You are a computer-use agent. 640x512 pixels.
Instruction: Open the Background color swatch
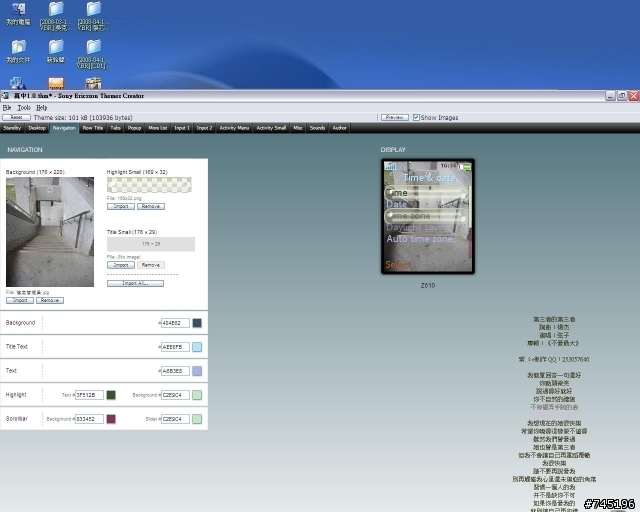pyautogui.click(x=197, y=323)
